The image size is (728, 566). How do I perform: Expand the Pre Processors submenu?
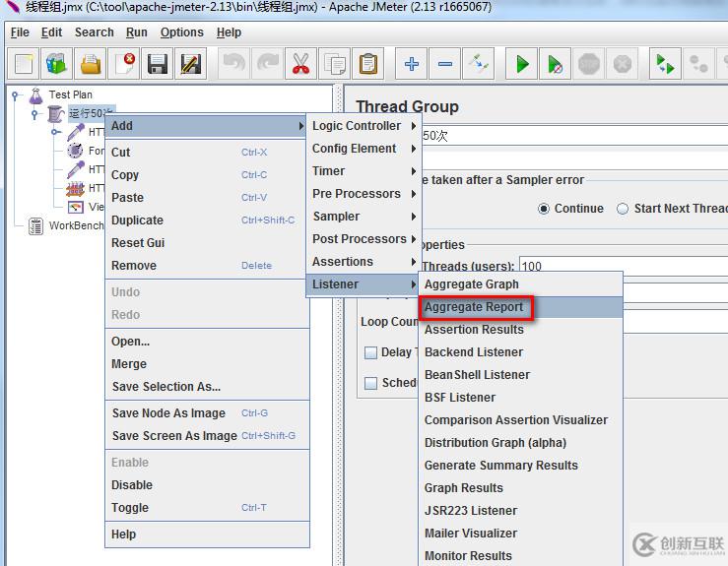tap(364, 194)
